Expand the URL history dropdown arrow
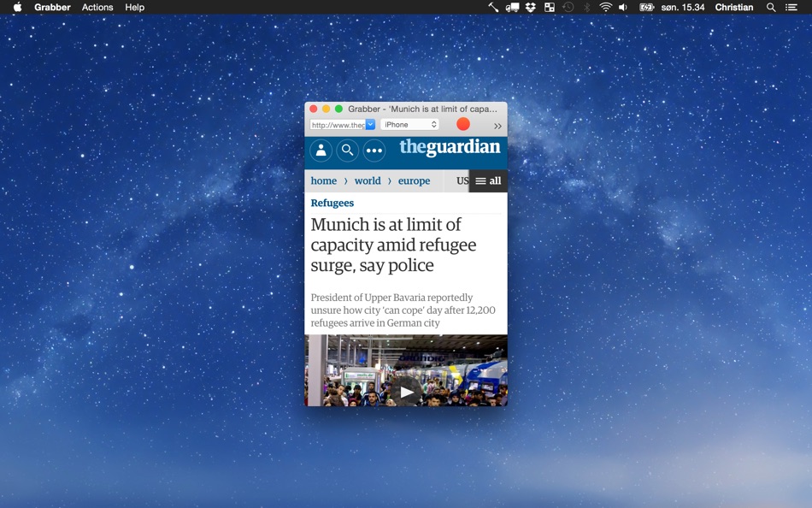Screen dimensions: 812x508 point(370,124)
